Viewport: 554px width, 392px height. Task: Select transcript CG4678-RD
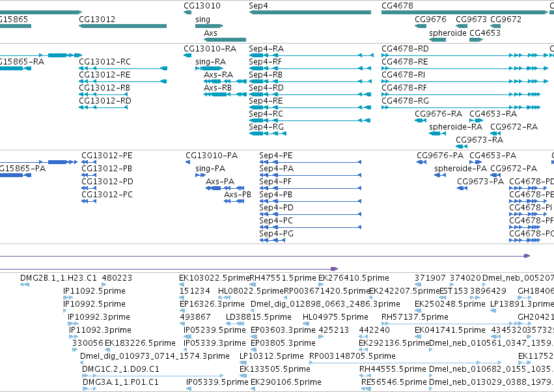pos(465,55)
